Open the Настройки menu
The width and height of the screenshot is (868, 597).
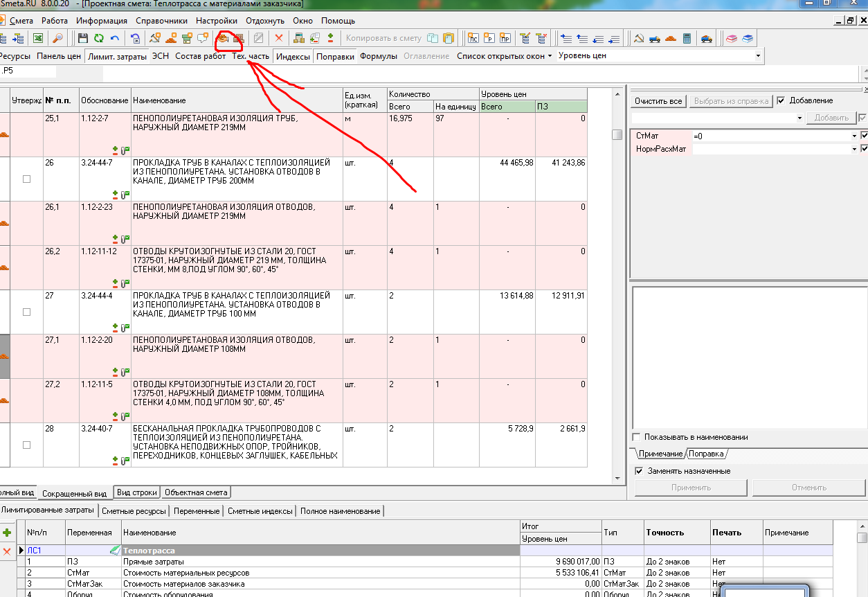[x=217, y=21]
